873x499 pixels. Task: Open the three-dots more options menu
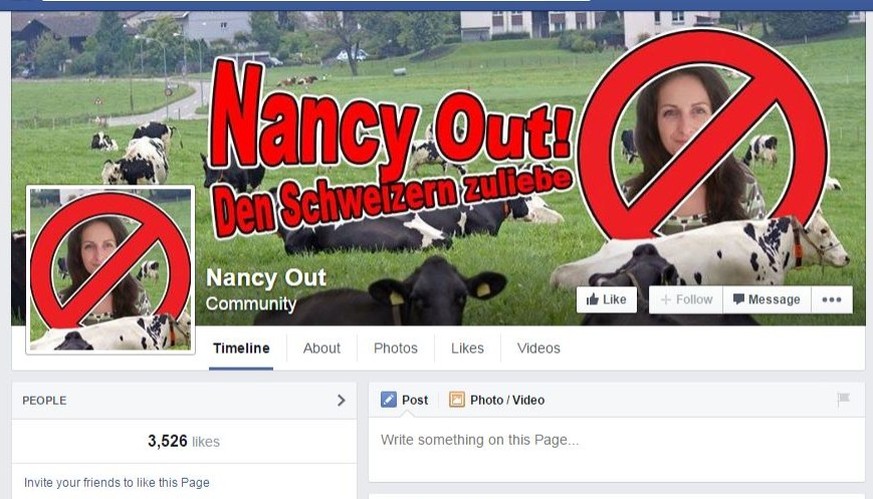(x=832, y=300)
